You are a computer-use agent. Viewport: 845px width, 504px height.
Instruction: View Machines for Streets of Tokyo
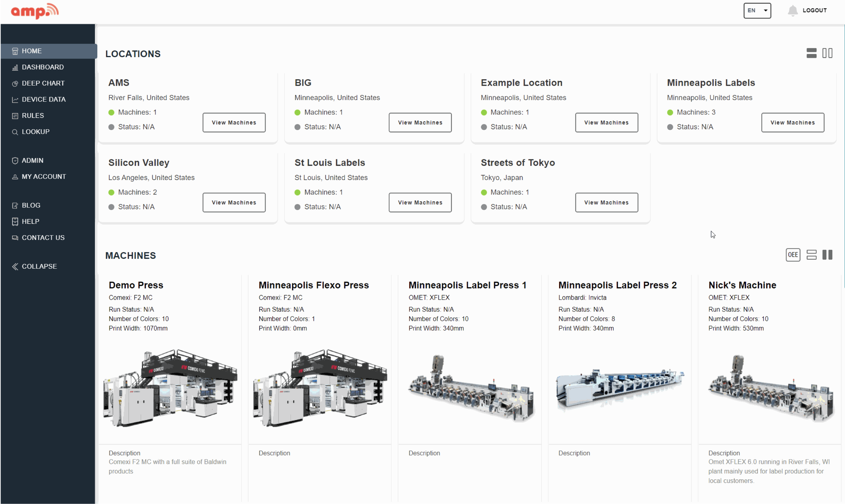coord(606,203)
